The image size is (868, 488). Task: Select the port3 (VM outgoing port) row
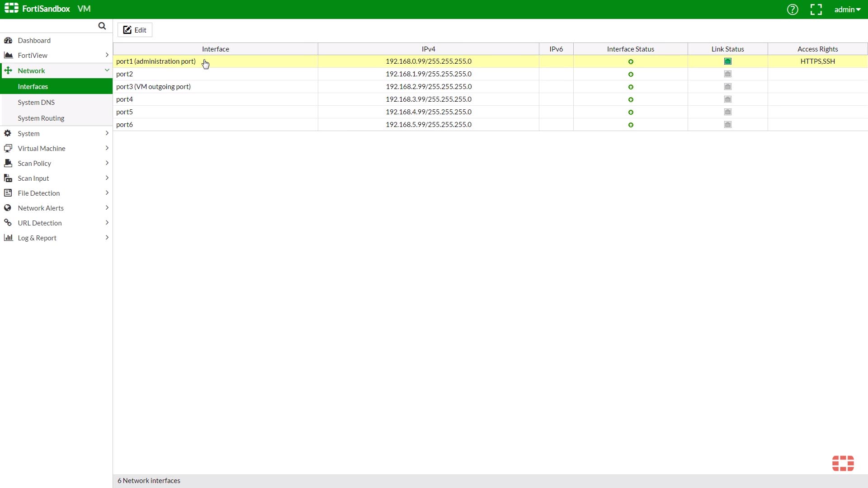(154, 87)
